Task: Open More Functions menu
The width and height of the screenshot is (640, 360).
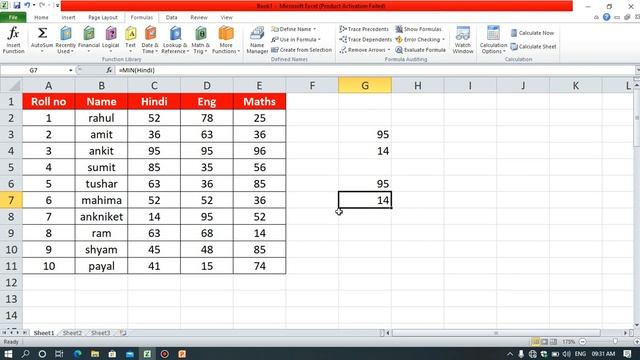Action: pos(226,40)
